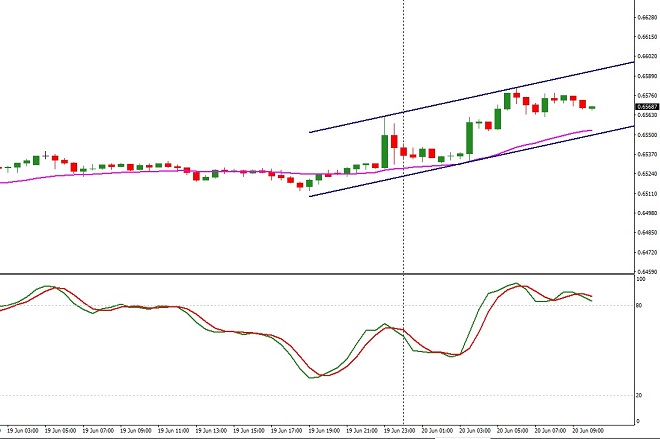Click the 0.65630 price axis label
Image resolution: width=660 pixels, height=439 pixels.
tap(647, 114)
